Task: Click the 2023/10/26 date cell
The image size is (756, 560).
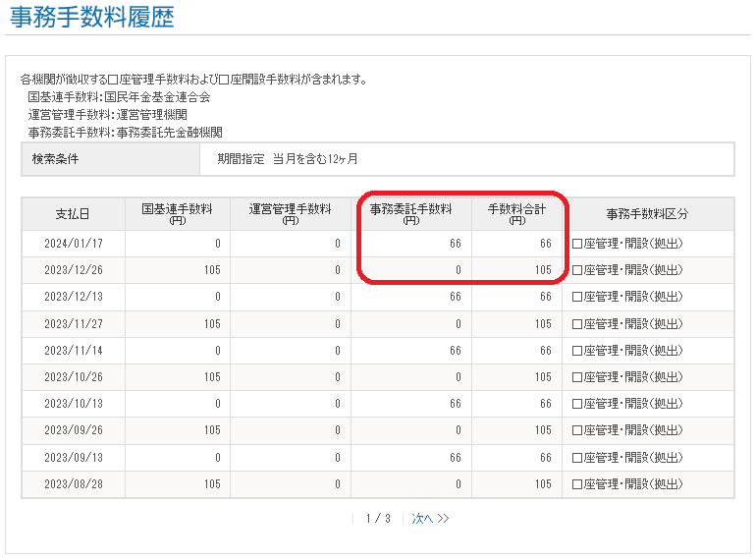Action: click(x=73, y=377)
